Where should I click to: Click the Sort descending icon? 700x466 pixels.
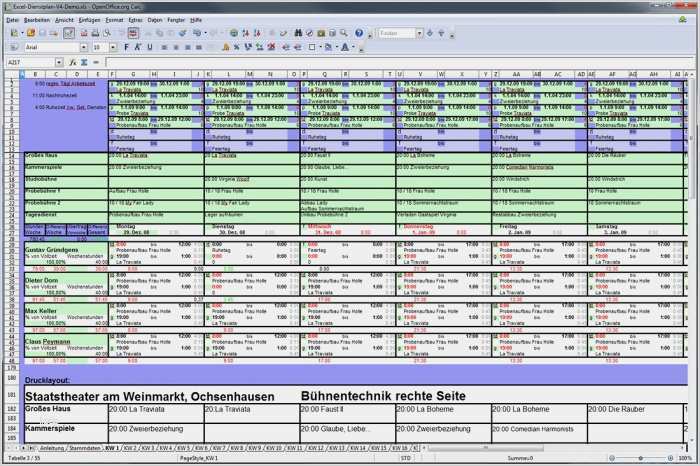click(257, 33)
